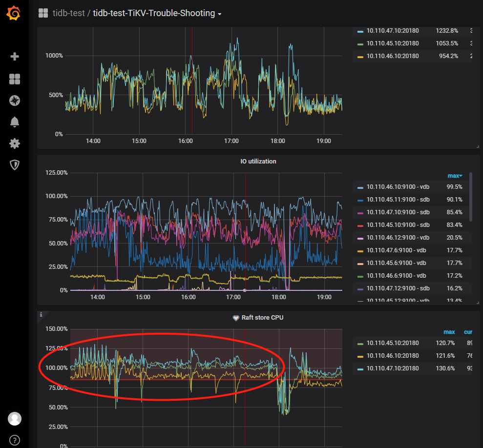Open the user profile avatar

[x=15, y=419]
